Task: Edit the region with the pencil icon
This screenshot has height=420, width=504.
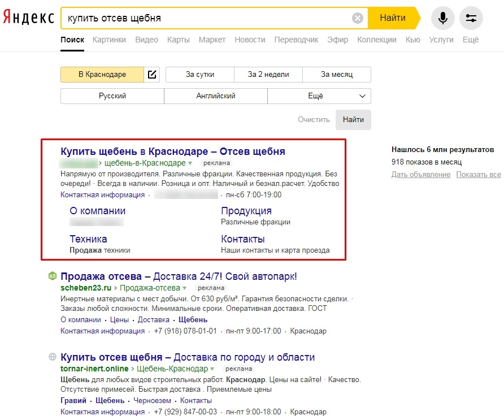Action: pyautogui.click(x=152, y=75)
